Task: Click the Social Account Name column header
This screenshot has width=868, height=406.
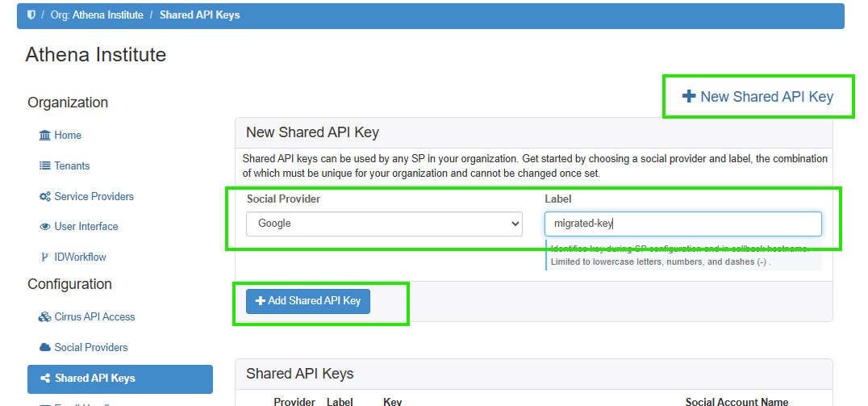Action: tap(737, 401)
